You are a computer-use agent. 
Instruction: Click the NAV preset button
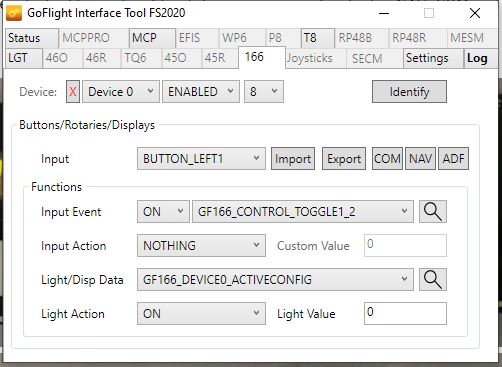[420, 159]
